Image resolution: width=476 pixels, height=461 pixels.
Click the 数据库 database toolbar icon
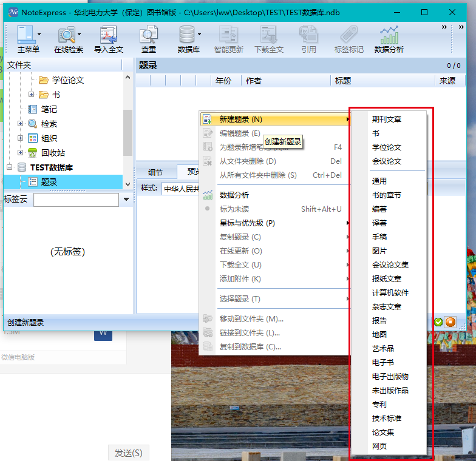point(187,34)
